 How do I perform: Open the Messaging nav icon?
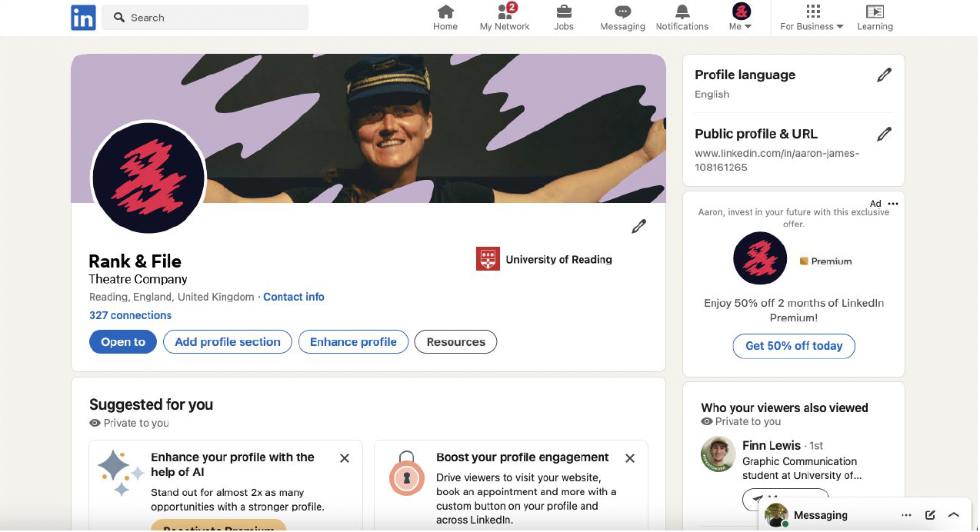(x=622, y=18)
